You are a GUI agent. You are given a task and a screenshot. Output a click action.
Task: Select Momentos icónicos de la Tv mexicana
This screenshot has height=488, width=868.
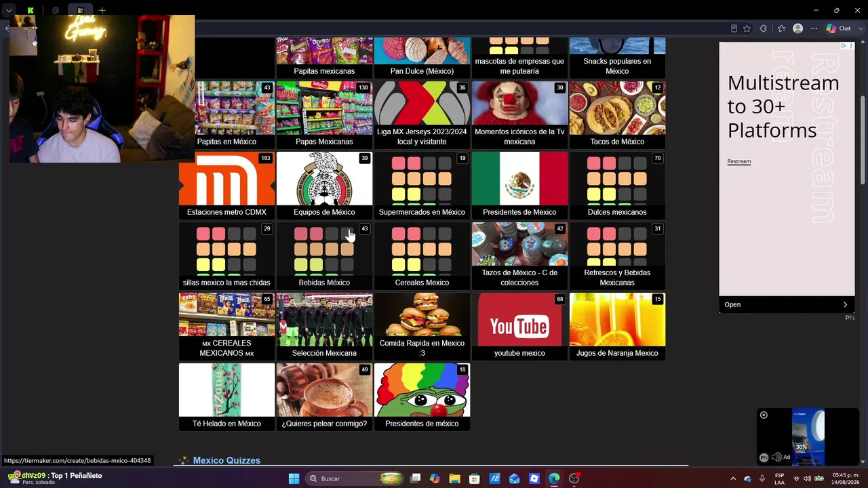[x=519, y=115]
